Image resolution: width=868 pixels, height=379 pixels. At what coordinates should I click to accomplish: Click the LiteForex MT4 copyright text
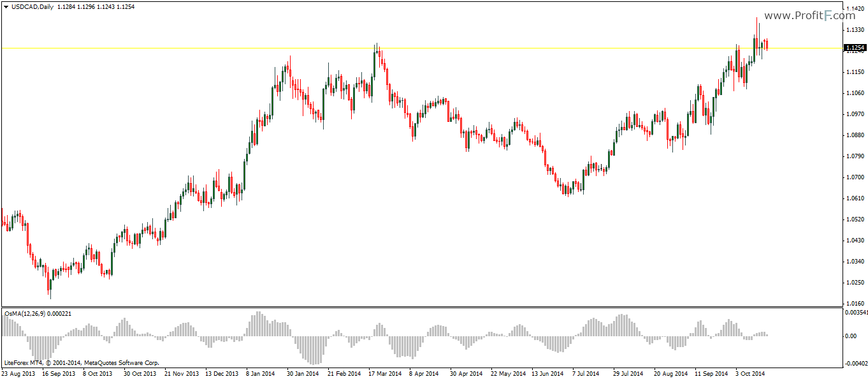[82, 362]
